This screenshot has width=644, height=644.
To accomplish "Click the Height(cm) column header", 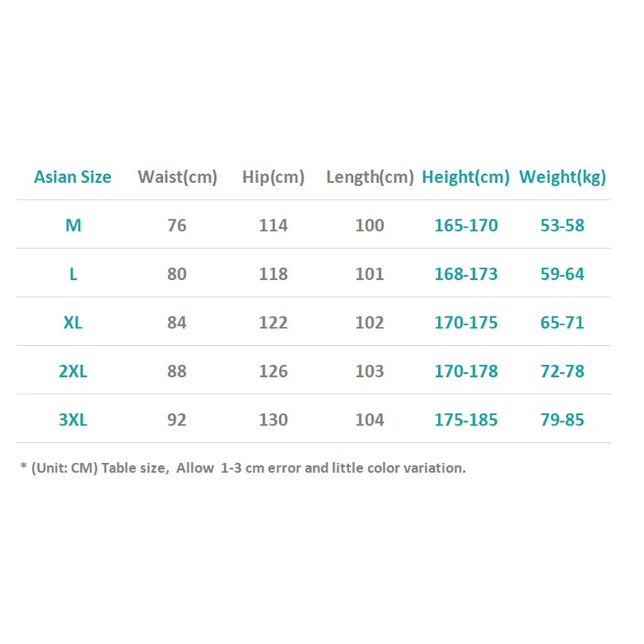I will (x=465, y=177).
